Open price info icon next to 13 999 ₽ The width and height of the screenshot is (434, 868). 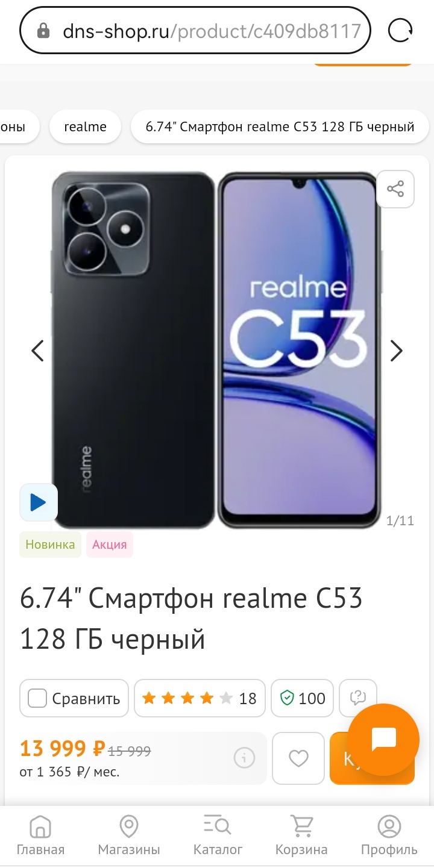pos(244,758)
